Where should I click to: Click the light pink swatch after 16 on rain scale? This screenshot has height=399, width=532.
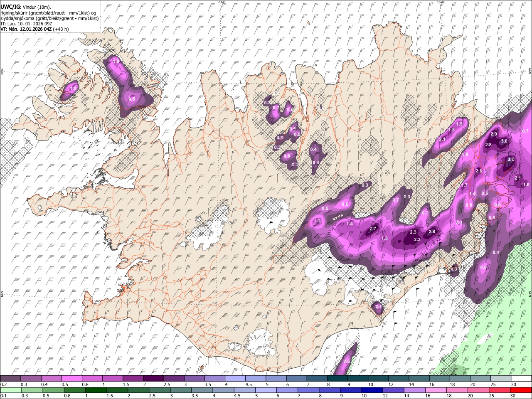[436, 390]
